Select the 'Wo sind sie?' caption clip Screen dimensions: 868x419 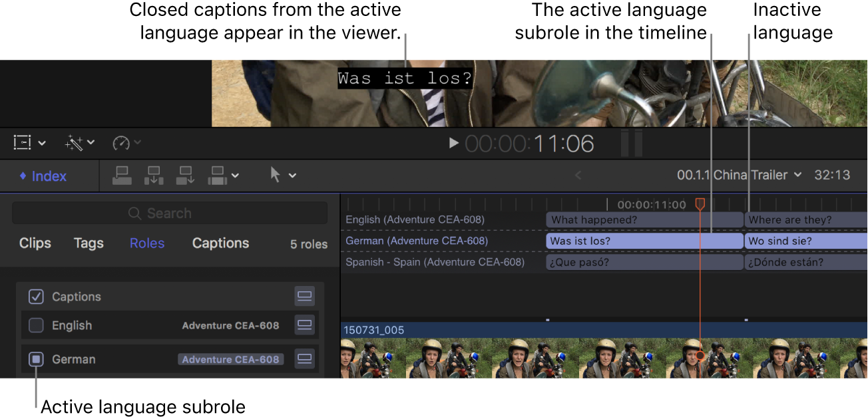click(x=805, y=241)
